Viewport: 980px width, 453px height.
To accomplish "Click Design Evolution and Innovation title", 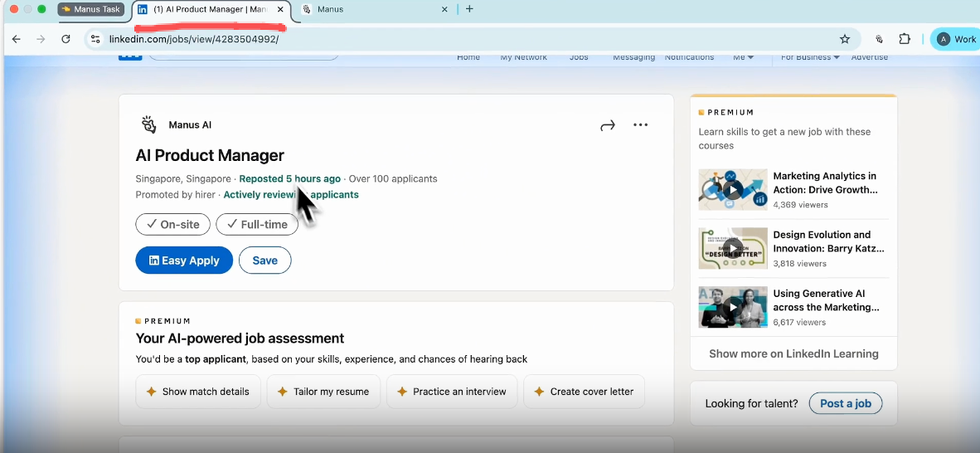I will pyautogui.click(x=829, y=241).
